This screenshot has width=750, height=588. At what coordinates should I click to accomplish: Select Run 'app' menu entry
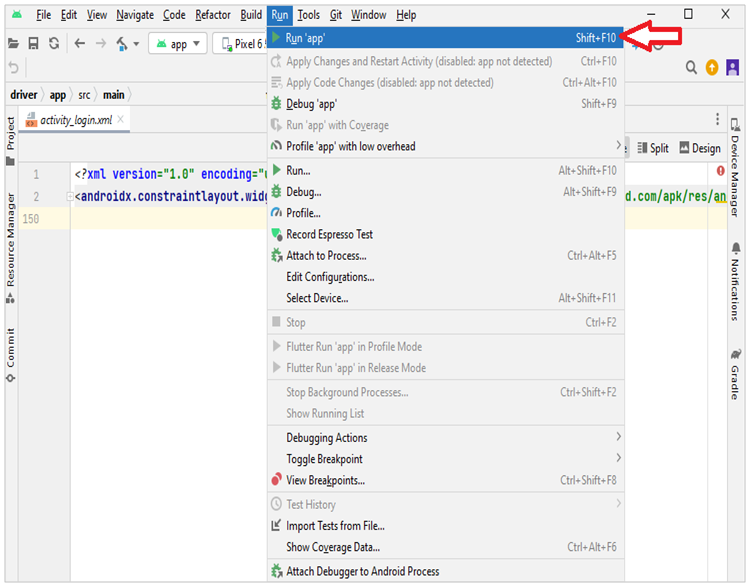coord(446,38)
